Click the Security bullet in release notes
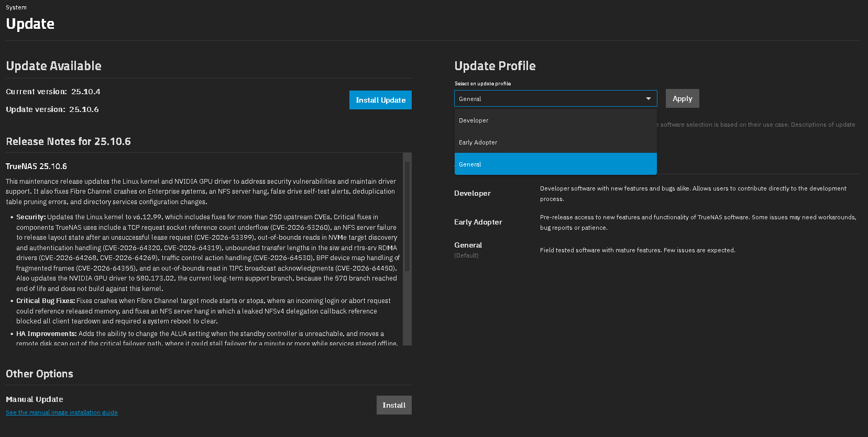The width and height of the screenshot is (868, 437). point(31,217)
